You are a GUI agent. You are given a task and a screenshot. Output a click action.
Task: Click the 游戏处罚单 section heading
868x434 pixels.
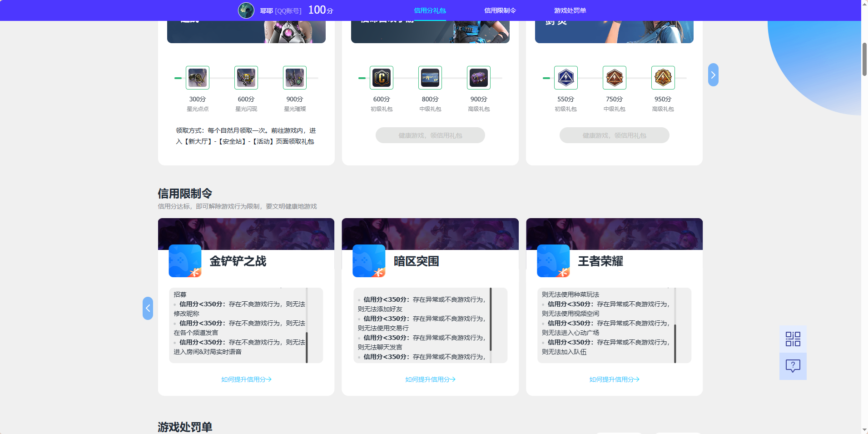click(x=185, y=427)
